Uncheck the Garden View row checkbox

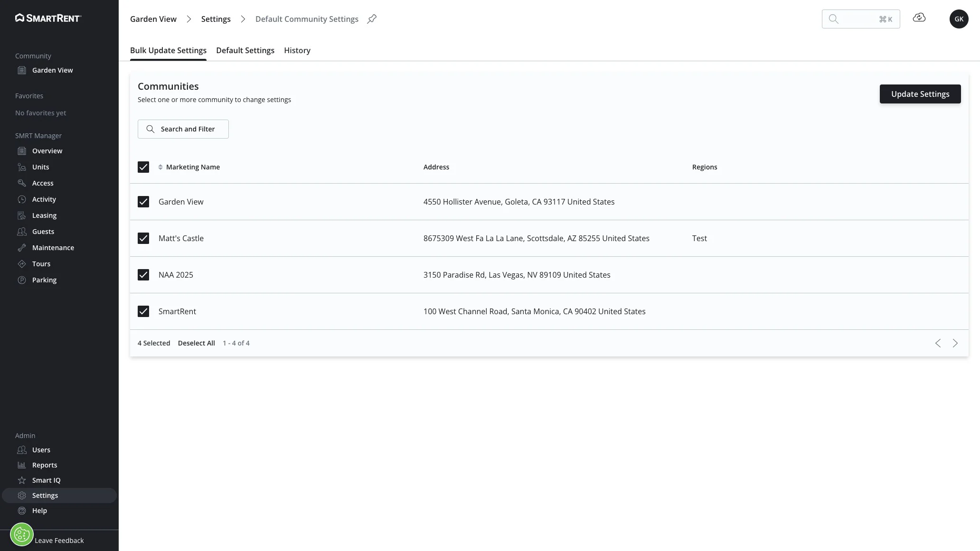143,202
